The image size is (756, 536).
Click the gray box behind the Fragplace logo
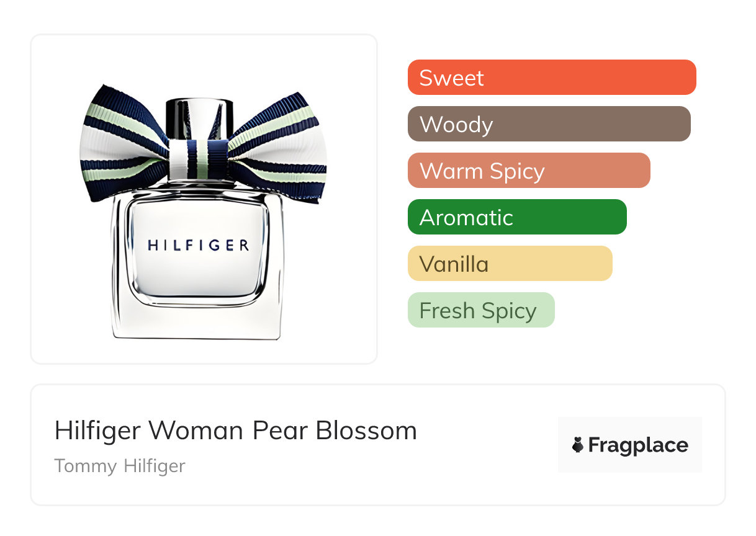coord(630,445)
